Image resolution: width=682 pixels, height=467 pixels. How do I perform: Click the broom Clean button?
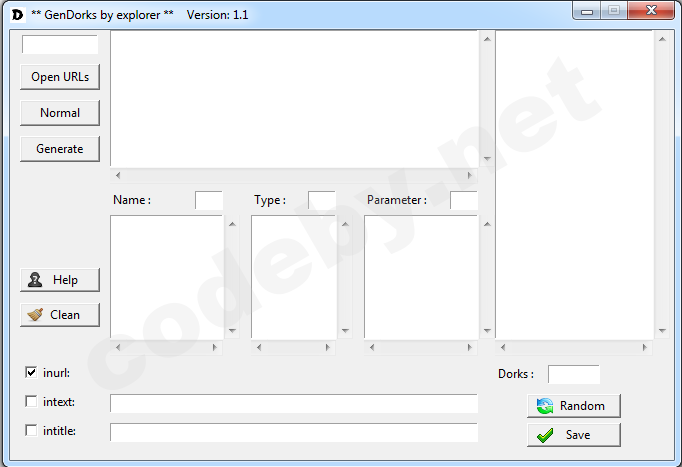click(60, 315)
